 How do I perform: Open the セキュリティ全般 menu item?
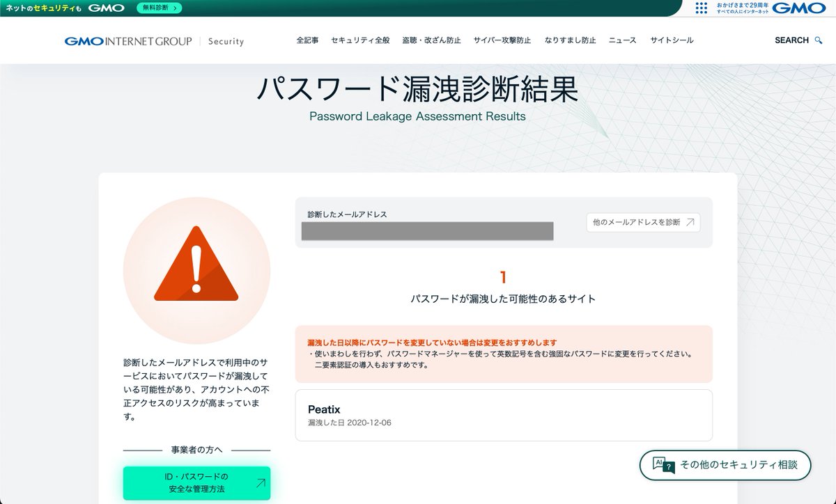(360, 40)
